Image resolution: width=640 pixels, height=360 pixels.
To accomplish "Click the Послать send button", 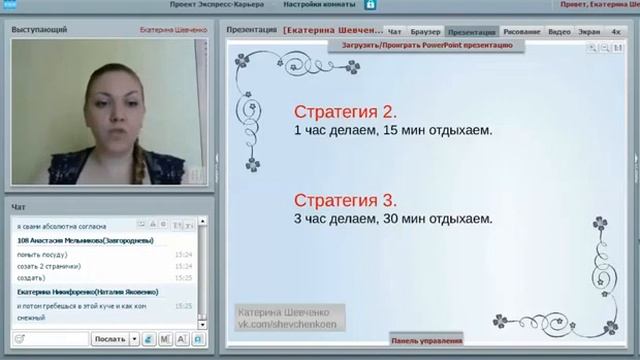I will coord(110,339).
